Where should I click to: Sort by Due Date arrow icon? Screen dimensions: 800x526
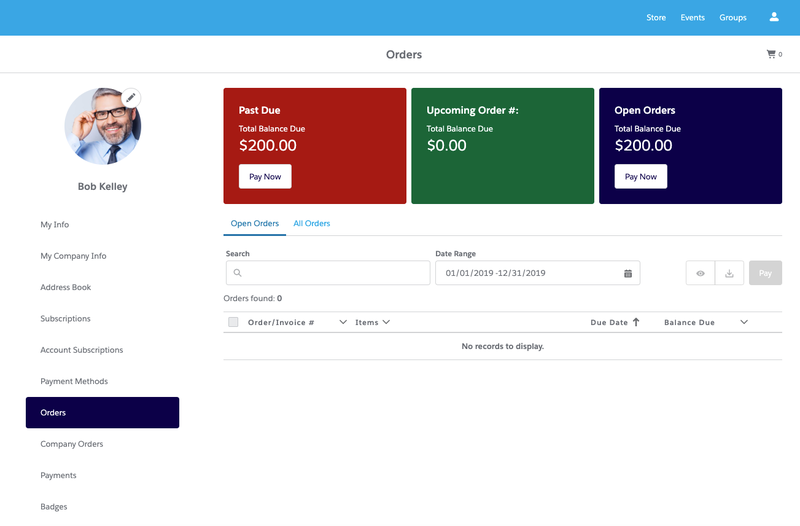636,322
